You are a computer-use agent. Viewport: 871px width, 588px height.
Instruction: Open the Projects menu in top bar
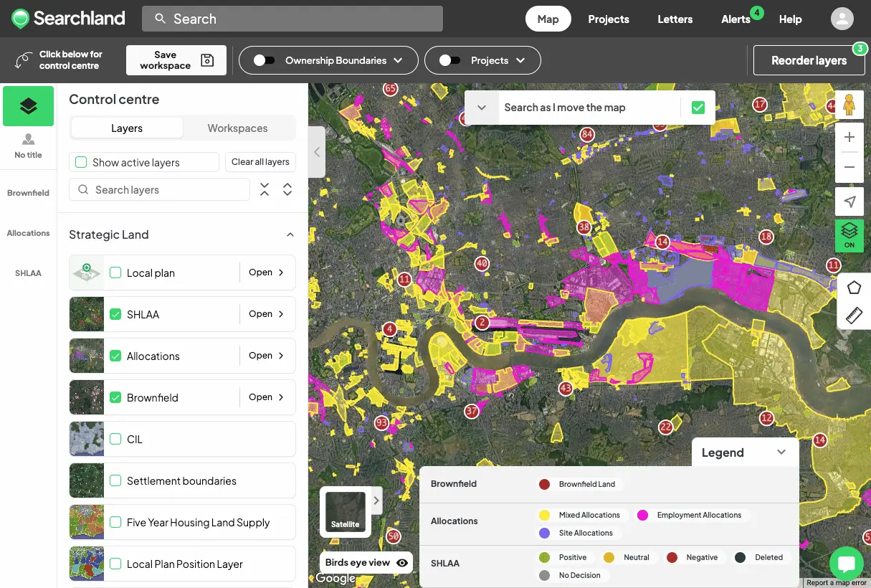click(609, 19)
